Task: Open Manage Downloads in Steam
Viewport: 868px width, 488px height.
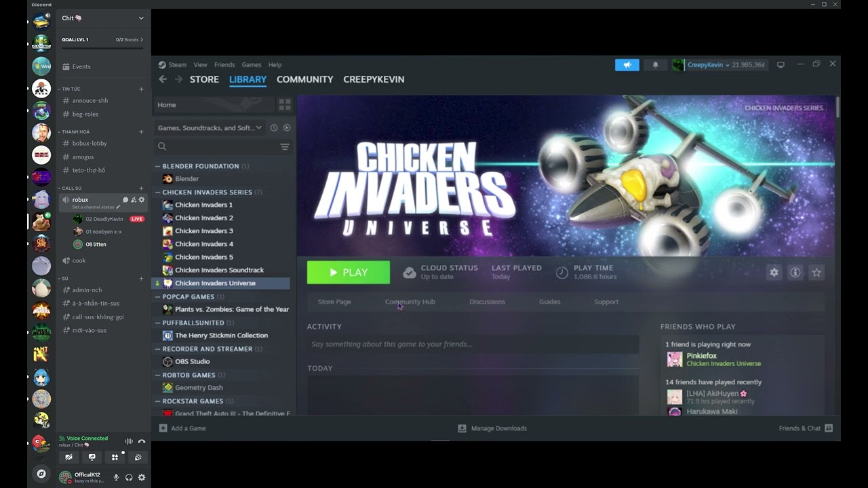Action: [x=492, y=428]
